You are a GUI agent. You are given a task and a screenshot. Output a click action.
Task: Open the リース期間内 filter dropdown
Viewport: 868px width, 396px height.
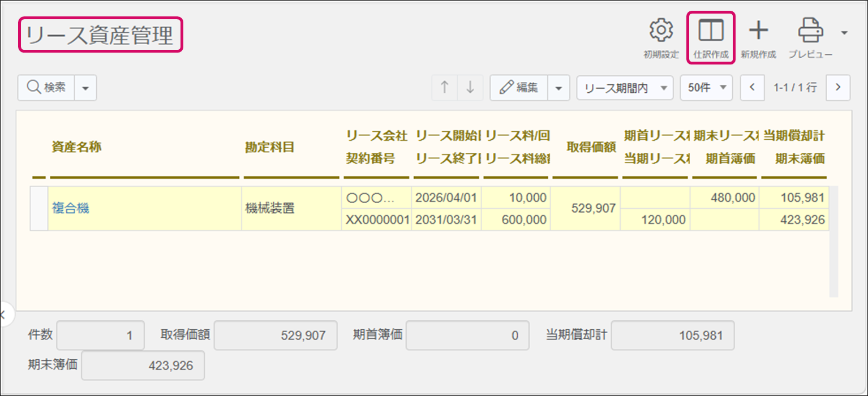point(625,88)
